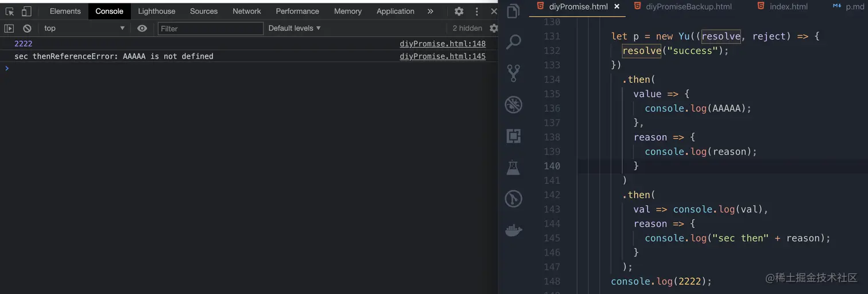The height and width of the screenshot is (294, 868).
Task: Click resolve("success") code on line 132
Action: [676, 51]
